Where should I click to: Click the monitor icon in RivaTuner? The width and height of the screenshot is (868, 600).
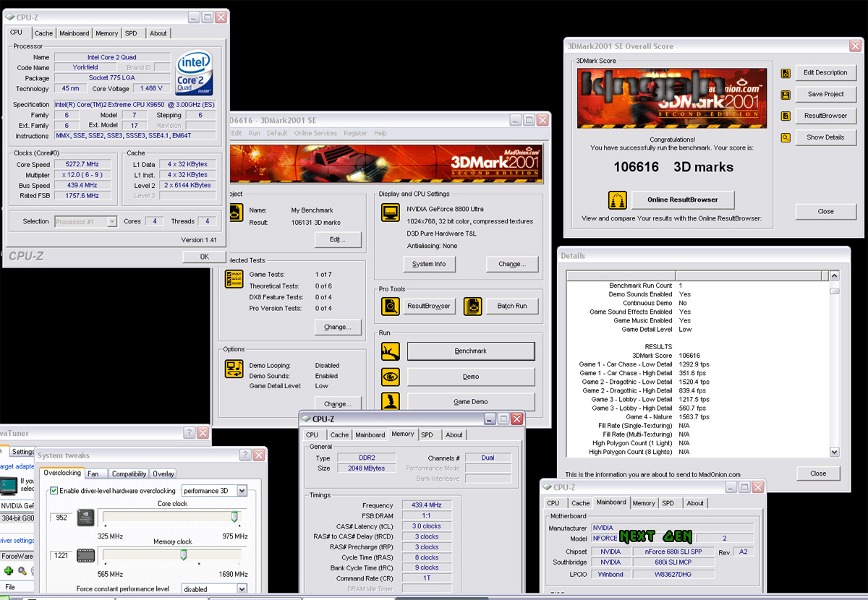point(8,485)
